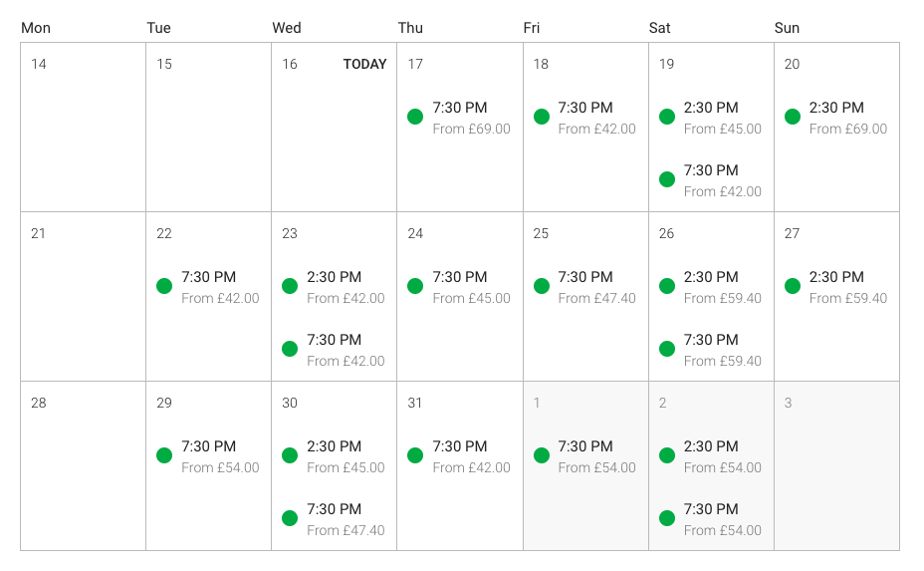
Task: Click the date cell marked TODAY
Action: 335,127
